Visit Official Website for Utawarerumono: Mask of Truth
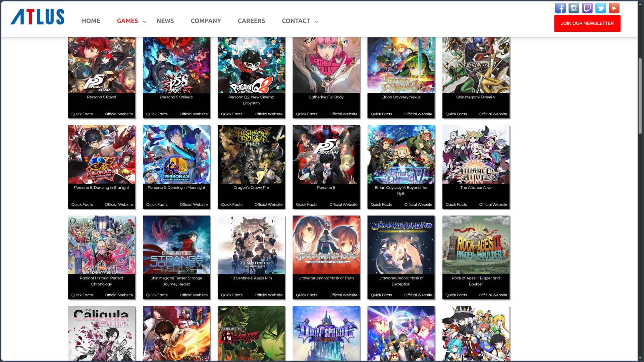 (x=343, y=295)
